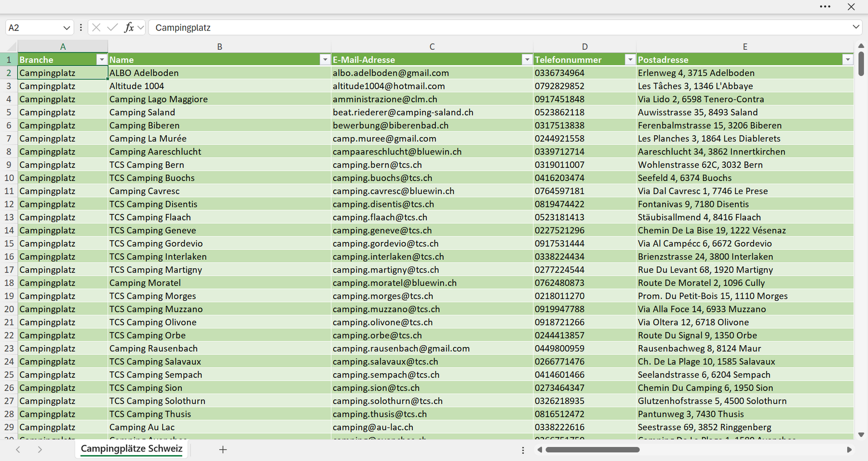
Task: Select cell amministrazione@clm.ch
Action: [432, 99]
